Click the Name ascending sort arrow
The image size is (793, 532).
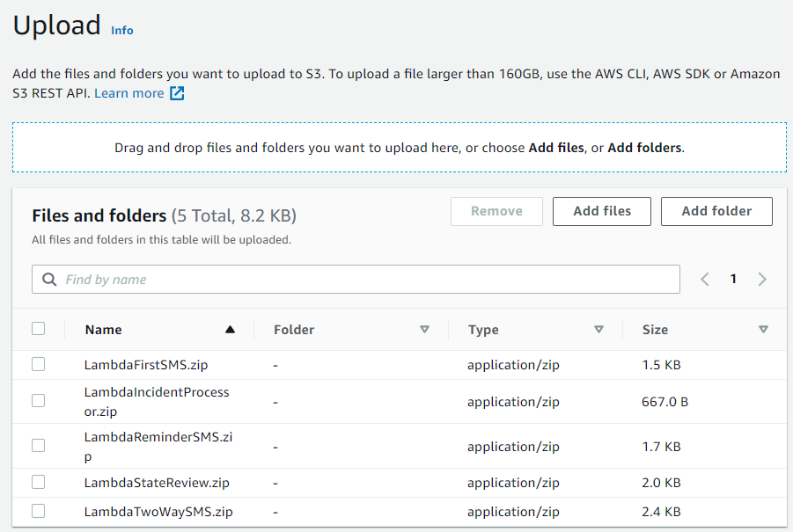click(230, 330)
